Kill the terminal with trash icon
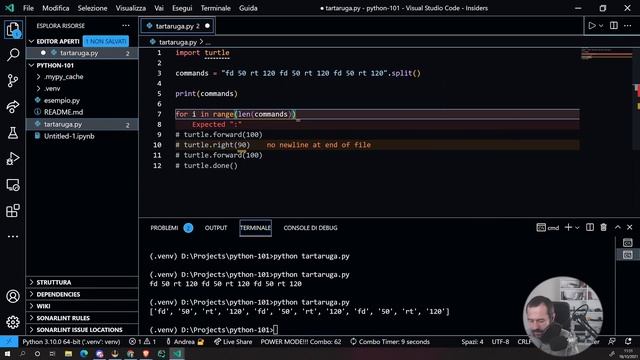The width and height of the screenshot is (640, 360). [x=604, y=227]
